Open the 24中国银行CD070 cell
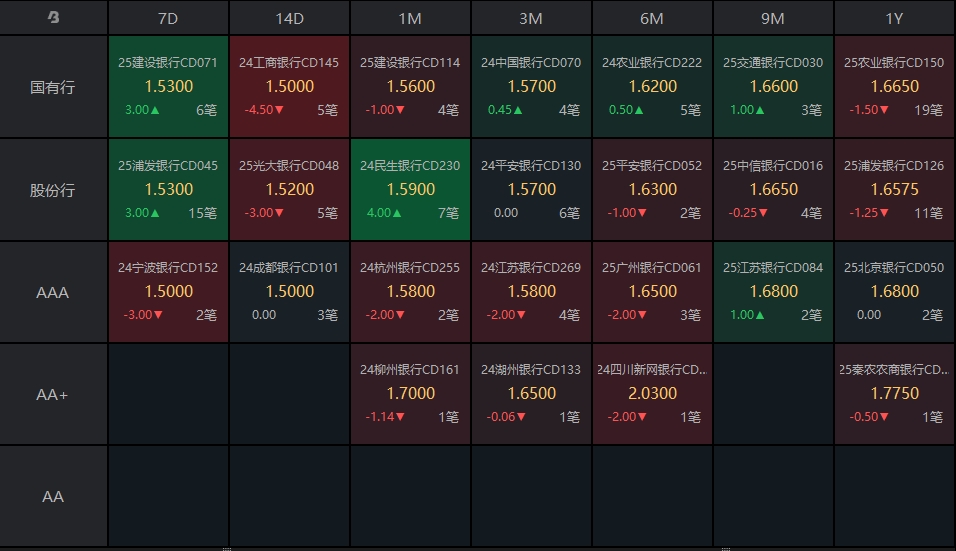The width and height of the screenshot is (956, 551). click(531, 87)
